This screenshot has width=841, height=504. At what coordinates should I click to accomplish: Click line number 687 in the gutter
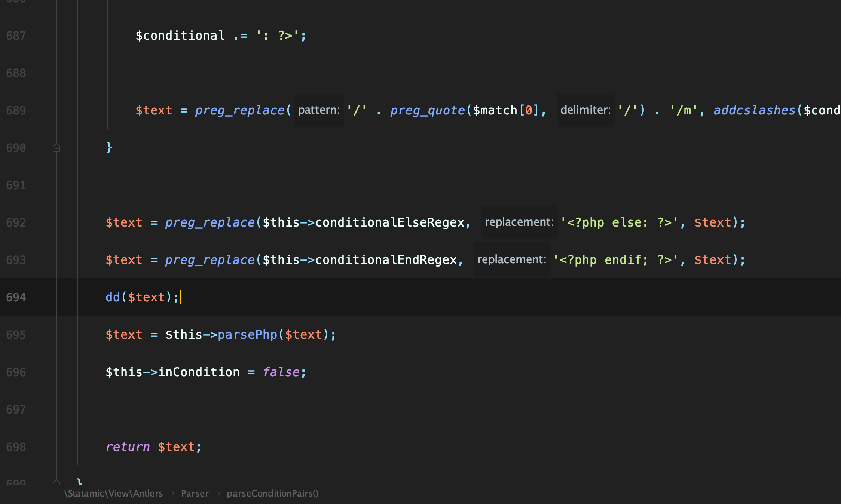(x=16, y=36)
